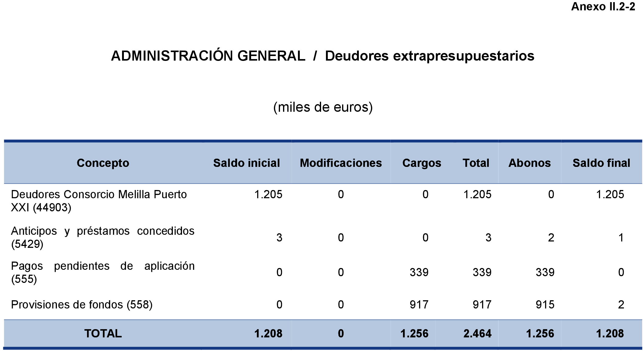This screenshot has height=352, width=644.
Task: Click the 'Saldo final' column header
Action: [x=601, y=163]
